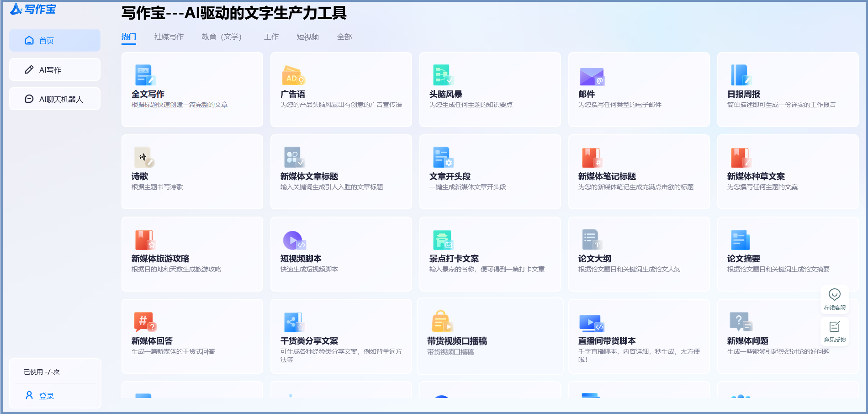This screenshot has height=414, width=868.
Task: Click the 已使用 -/-次 usage counter
Action: [x=42, y=372]
